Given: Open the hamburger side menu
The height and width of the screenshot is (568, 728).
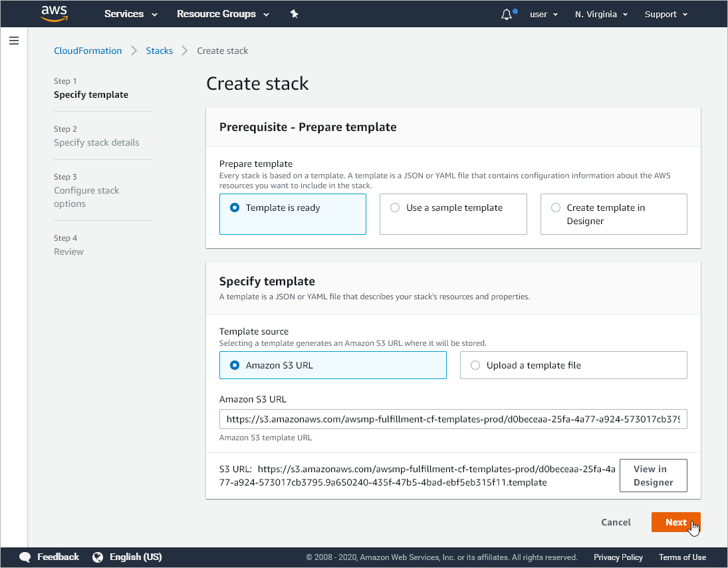Looking at the screenshot, I should [14, 41].
